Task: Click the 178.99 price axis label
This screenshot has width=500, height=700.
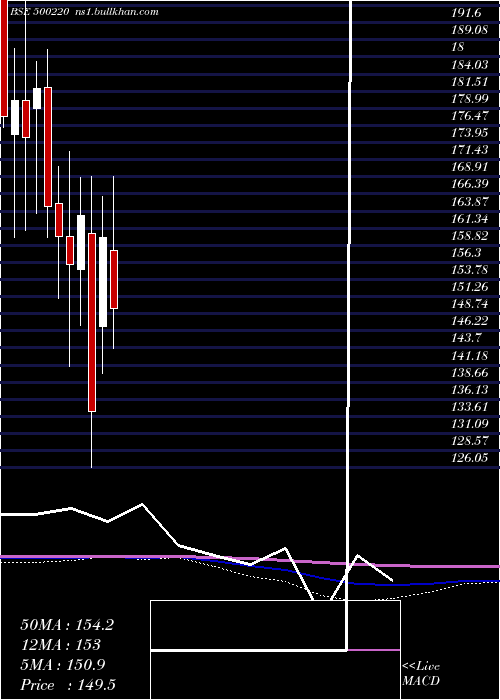Action: tap(470, 99)
